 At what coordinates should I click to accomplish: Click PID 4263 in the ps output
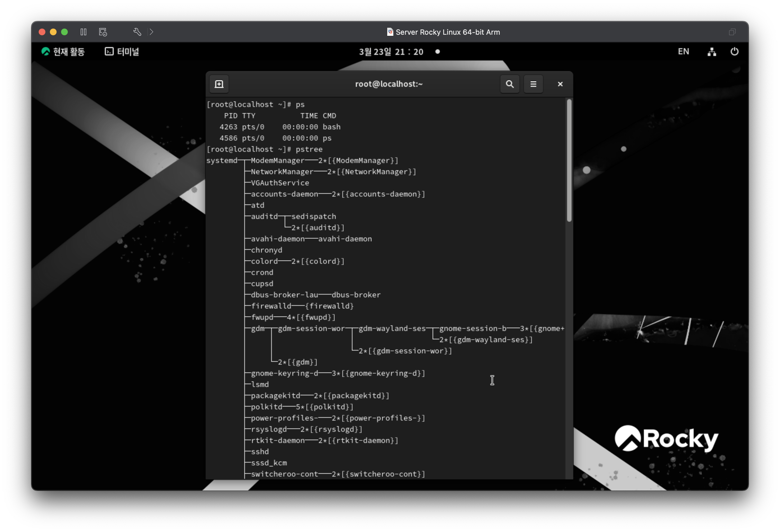(x=228, y=127)
